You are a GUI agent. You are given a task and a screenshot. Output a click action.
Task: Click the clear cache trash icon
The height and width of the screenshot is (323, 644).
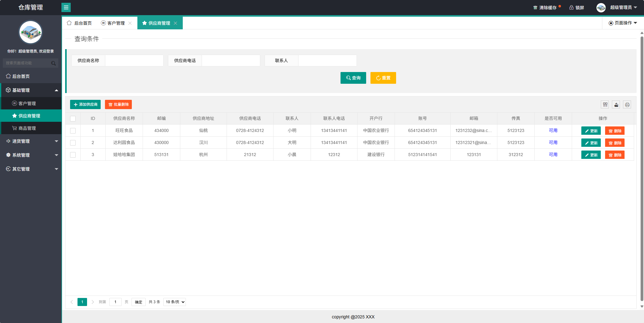point(535,8)
